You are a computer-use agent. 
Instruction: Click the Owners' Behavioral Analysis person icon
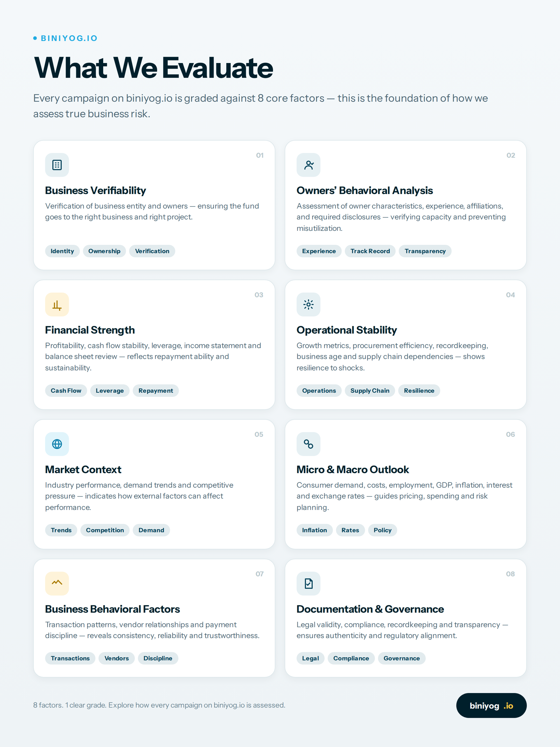point(308,165)
